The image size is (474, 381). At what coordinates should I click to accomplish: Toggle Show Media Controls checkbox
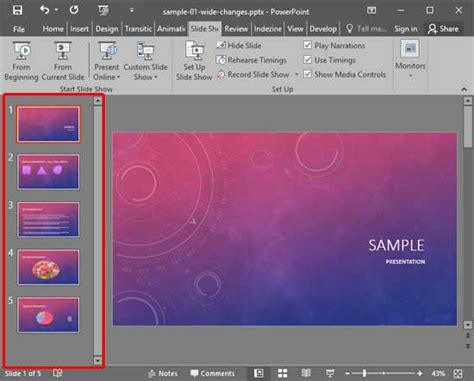point(308,74)
